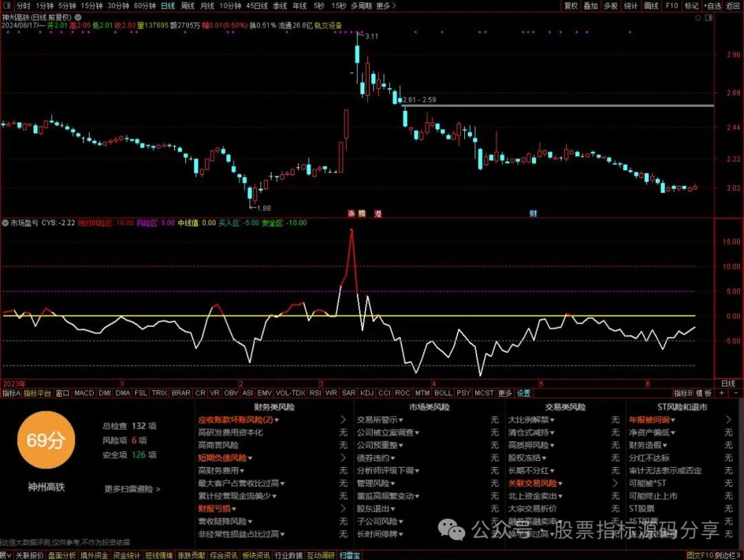Screen dimensions: 744x560
Task: Select the VOL-TDX indicator tab
Action: tap(291, 393)
